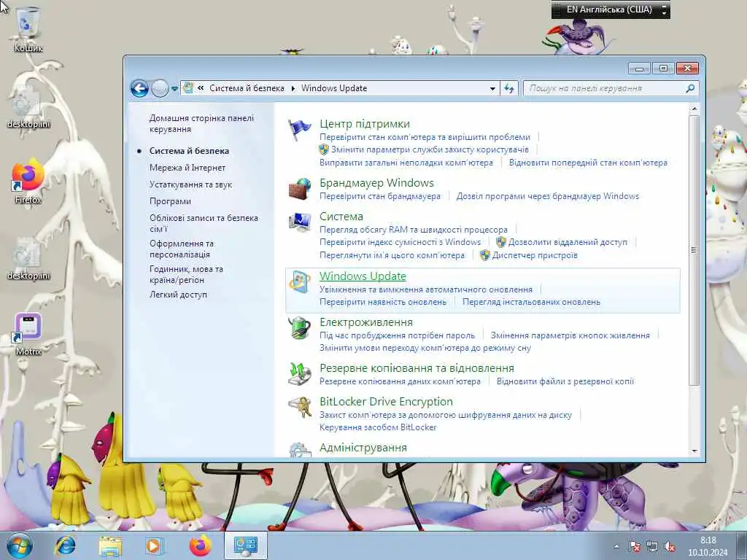
Task: Click Перевірити наявність оновлень link
Action: coord(382,302)
